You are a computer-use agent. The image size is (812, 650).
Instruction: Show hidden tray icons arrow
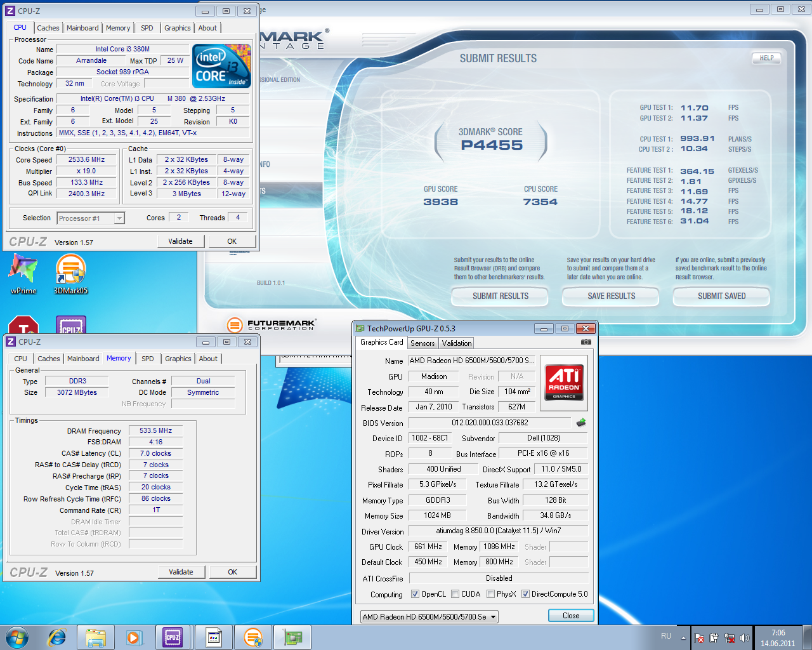tap(683, 638)
